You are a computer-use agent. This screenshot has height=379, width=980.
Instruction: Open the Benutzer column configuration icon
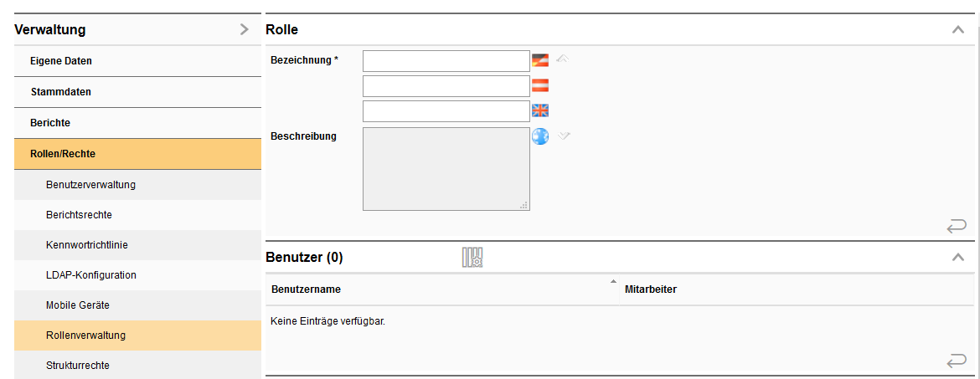click(472, 258)
